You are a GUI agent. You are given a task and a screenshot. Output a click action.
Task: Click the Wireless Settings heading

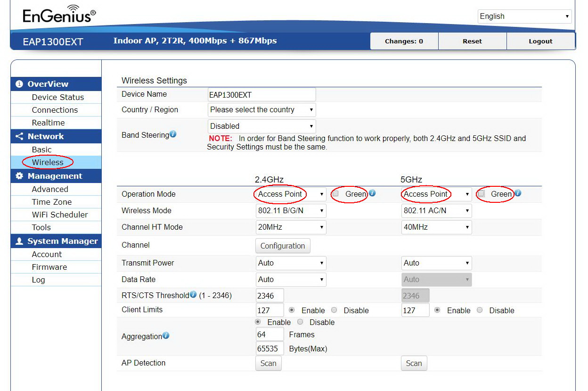pos(154,81)
